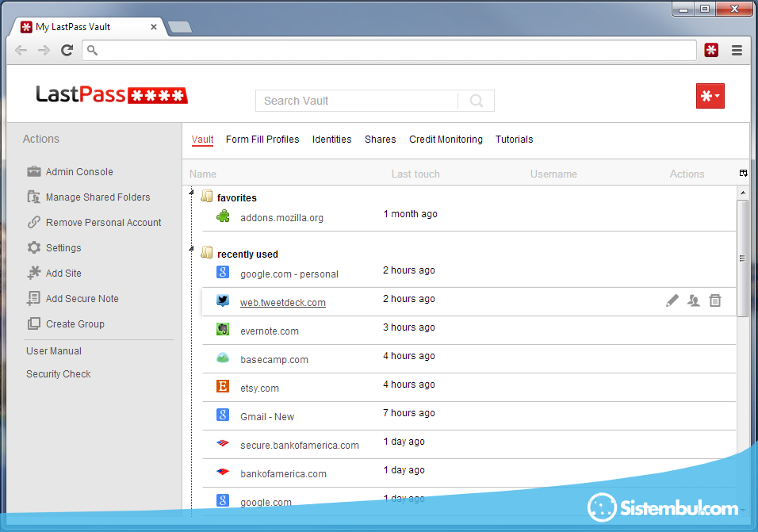
Task: Click Remove Personal Account text
Action: [103, 222]
